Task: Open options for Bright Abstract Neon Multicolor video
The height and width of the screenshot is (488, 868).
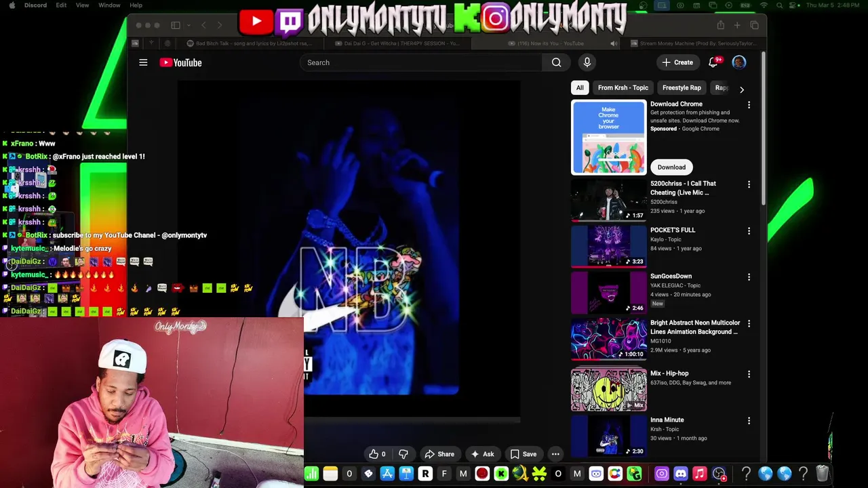Action: click(x=749, y=324)
